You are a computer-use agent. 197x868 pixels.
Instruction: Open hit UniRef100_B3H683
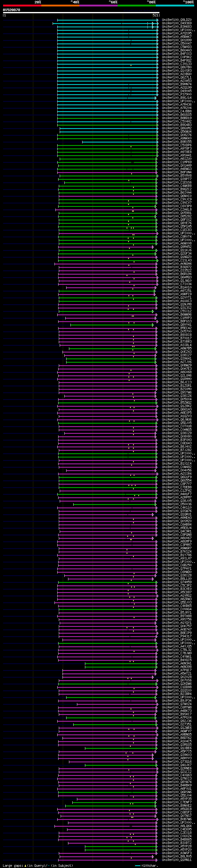pyautogui.click(x=177, y=26)
